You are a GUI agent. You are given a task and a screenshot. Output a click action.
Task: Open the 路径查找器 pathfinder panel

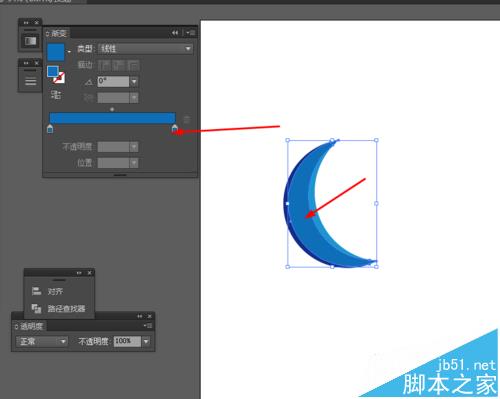(66, 309)
